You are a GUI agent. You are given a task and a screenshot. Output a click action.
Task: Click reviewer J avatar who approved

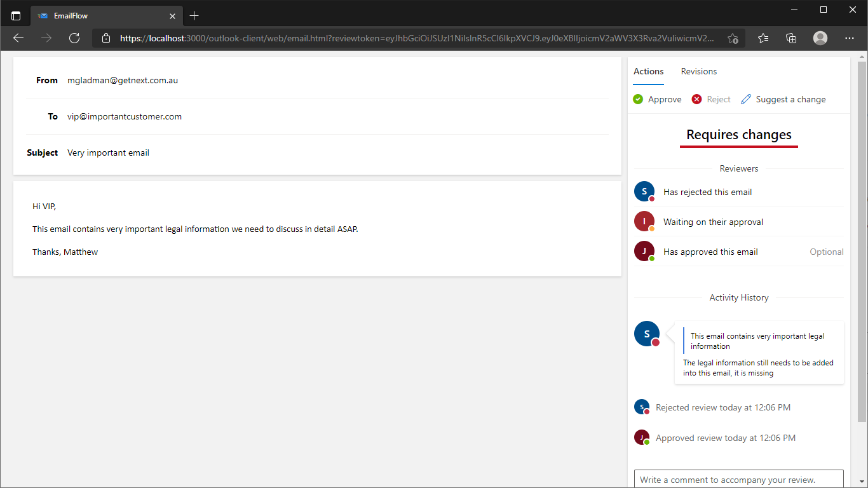click(644, 252)
